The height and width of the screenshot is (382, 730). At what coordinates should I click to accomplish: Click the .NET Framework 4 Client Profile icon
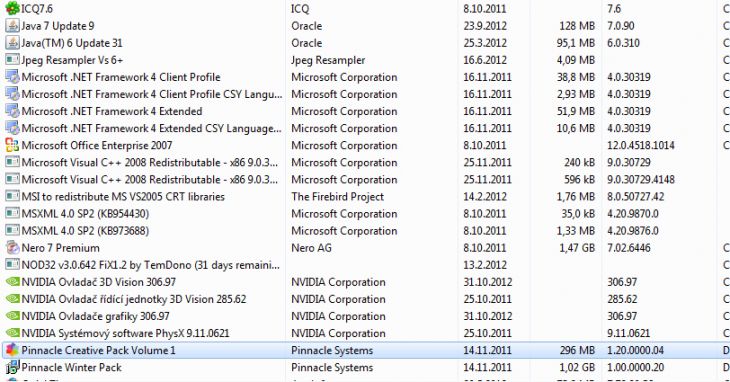tap(12, 77)
